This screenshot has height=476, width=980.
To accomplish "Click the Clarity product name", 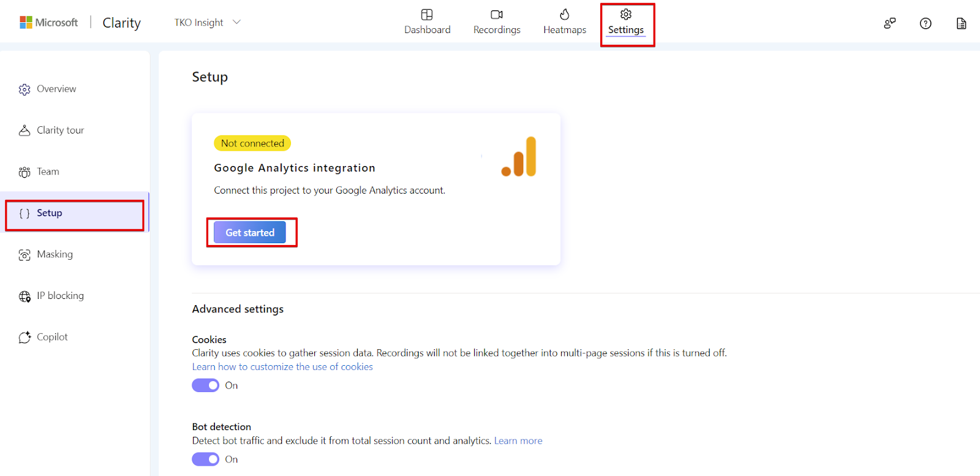I will (121, 23).
